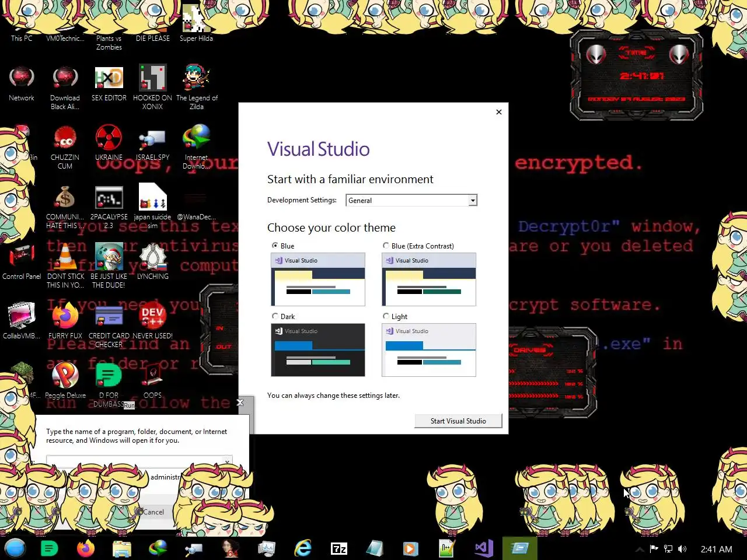Open the CollabVMB... desktop icon
Image resolution: width=747 pixels, height=560 pixels.
click(22, 321)
